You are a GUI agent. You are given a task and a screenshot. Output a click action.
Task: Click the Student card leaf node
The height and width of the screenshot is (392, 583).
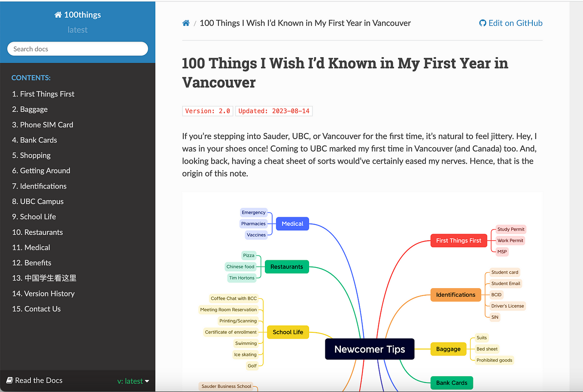505,272
